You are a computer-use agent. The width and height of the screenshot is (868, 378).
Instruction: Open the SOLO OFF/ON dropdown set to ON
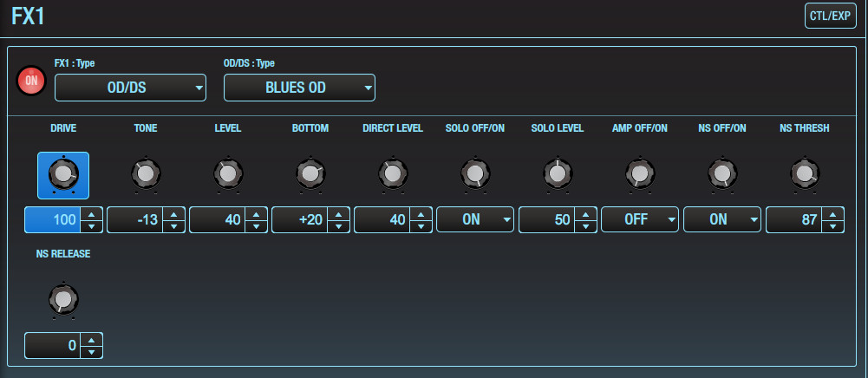pos(475,219)
